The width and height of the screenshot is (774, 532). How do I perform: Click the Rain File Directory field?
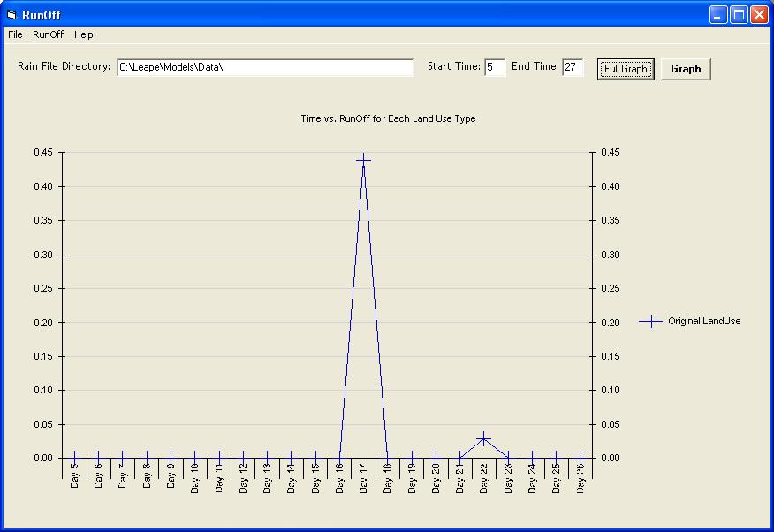coord(265,67)
